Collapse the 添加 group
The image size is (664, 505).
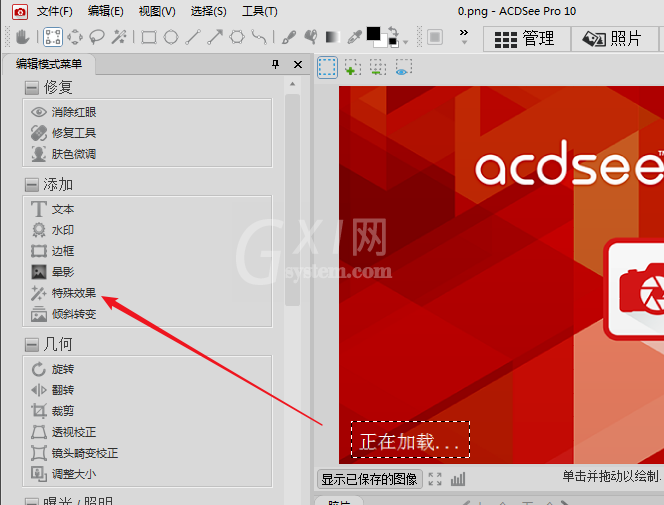pos(31,185)
